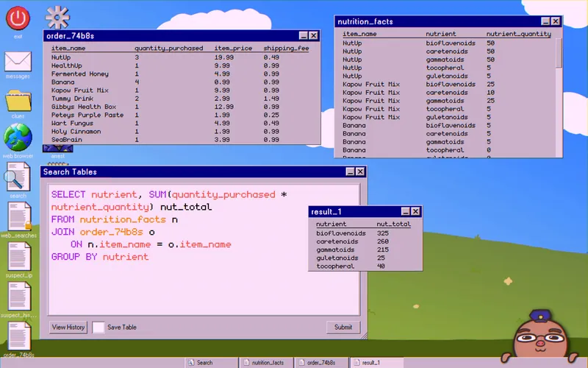Screen dimensions: 588x368
Task: Close the result_1 window
Action: [415, 211]
